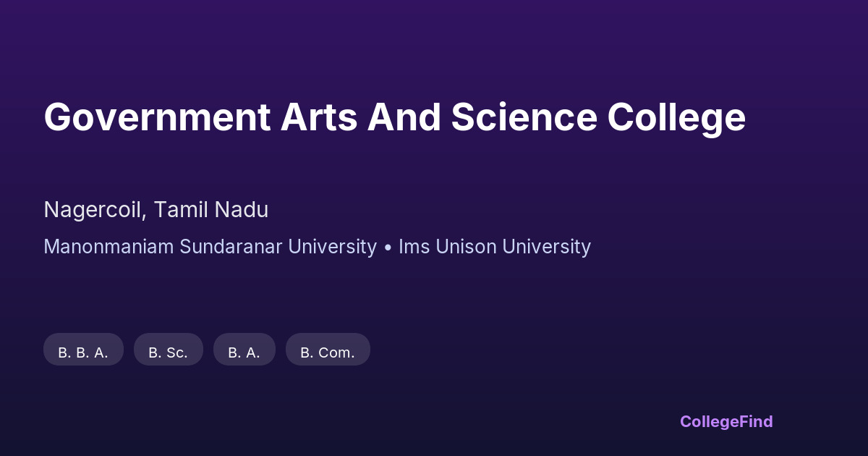Click the CollegeFind brand logo
Image resolution: width=868 pixels, height=456 pixels.
726,421
